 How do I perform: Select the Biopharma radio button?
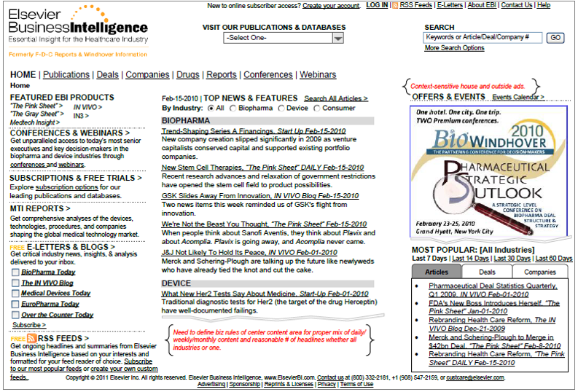click(233, 109)
